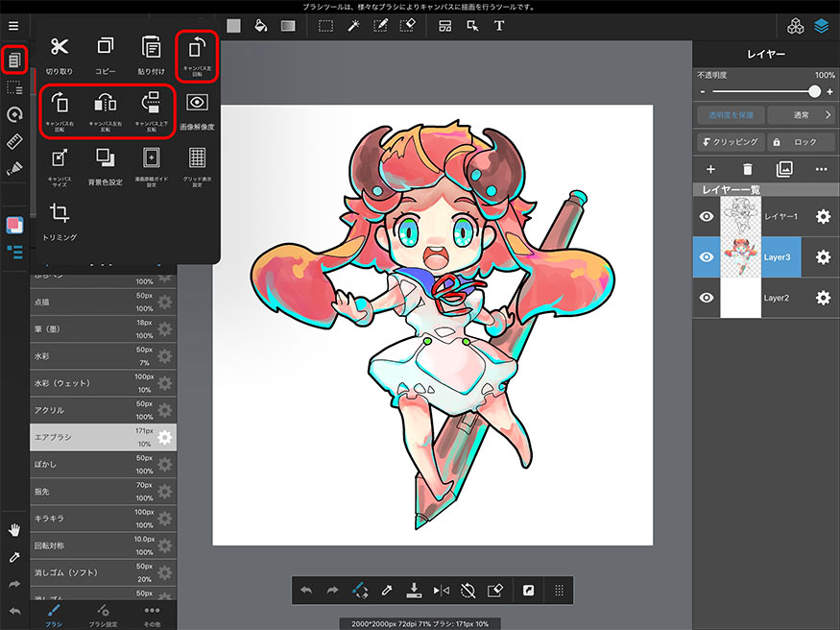Rotate canvas left with キャンバス左回転
Screen dimensions: 840x630
[x=197, y=57]
